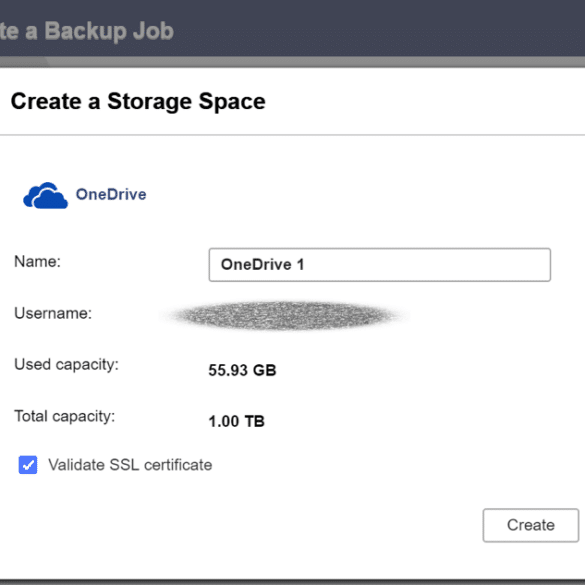Click the Validate SSL certificate label text
The image size is (585, 585).
pos(130,465)
